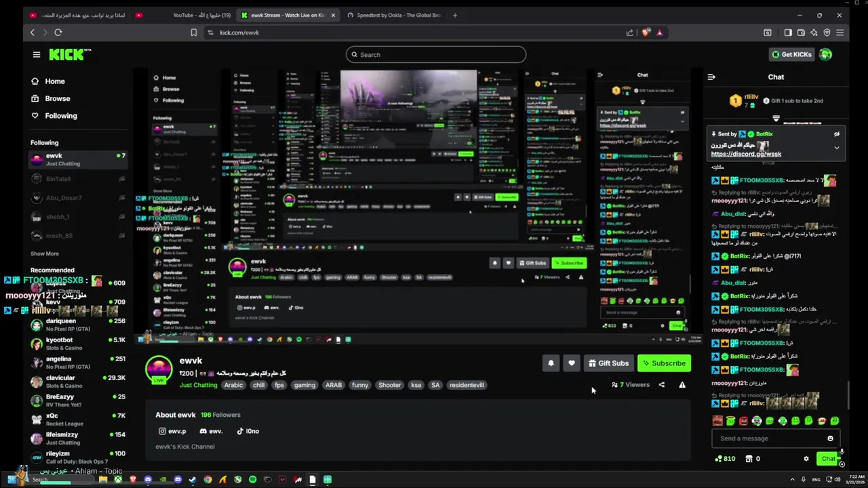Viewport: 868px width, 488px height.
Task: Click the 7 Viewers count
Action: [631, 385]
